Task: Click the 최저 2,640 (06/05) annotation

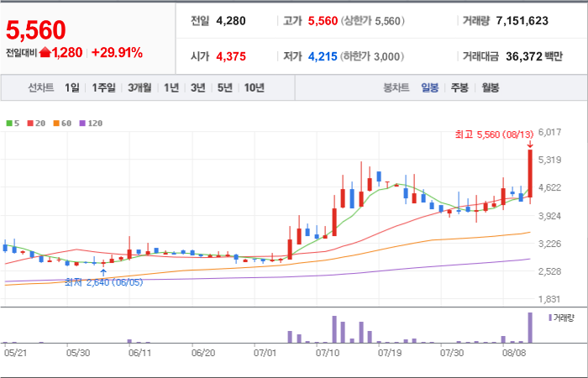Action: coord(104,282)
